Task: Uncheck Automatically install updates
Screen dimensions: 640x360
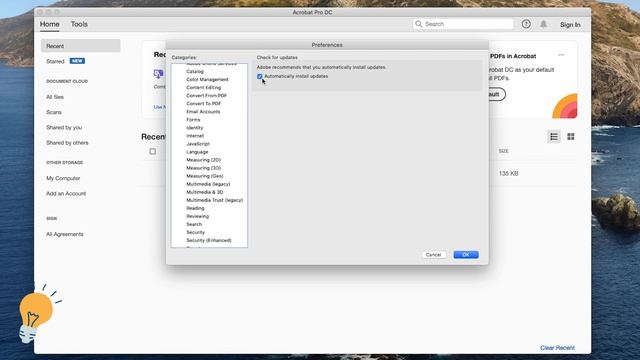Action: 260,76
